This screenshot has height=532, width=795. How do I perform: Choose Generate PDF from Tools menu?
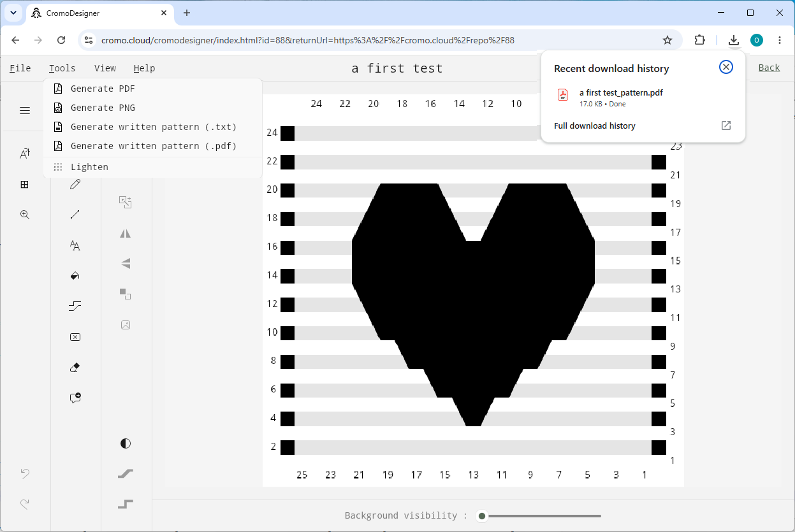(153, 89)
